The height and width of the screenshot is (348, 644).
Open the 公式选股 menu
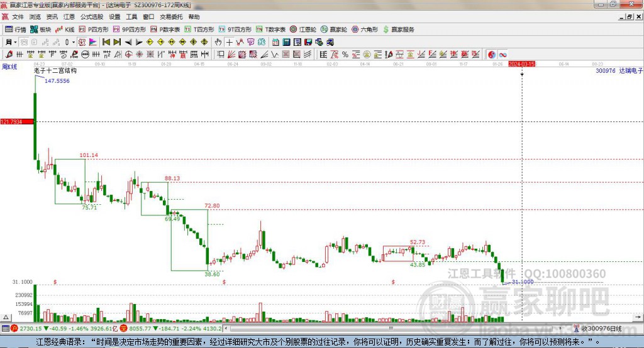point(92,17)
